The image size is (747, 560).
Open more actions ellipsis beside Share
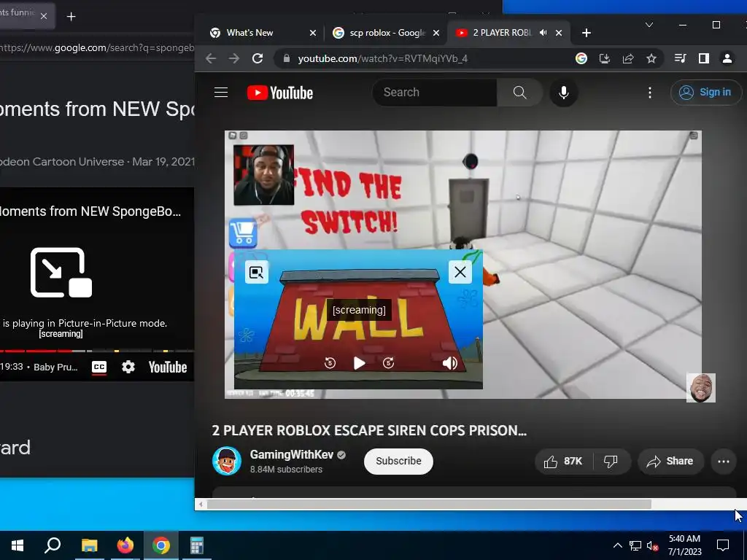tap(724, 461)
